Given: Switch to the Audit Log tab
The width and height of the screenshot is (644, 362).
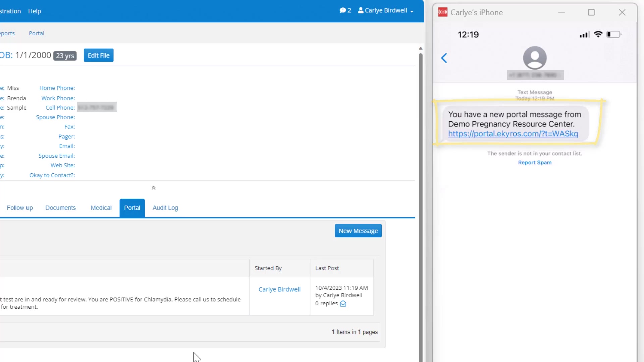Looking at the screenshot, I should tap(165, 208).
